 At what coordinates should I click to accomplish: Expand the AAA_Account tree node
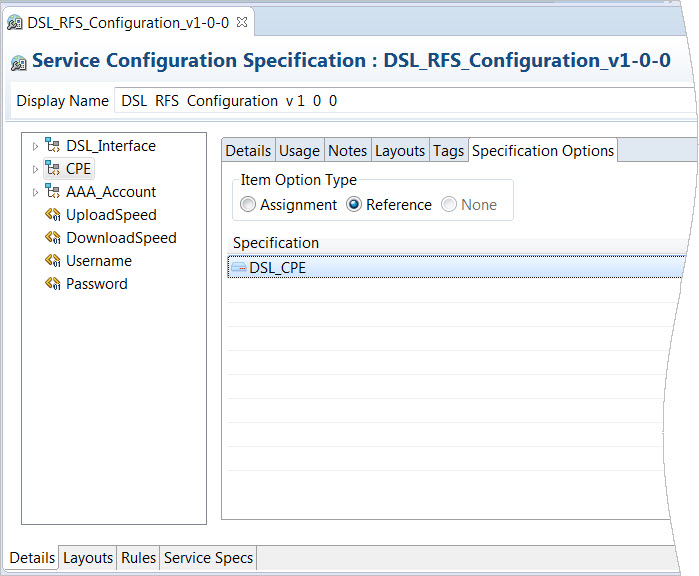[x=36, y=192]
